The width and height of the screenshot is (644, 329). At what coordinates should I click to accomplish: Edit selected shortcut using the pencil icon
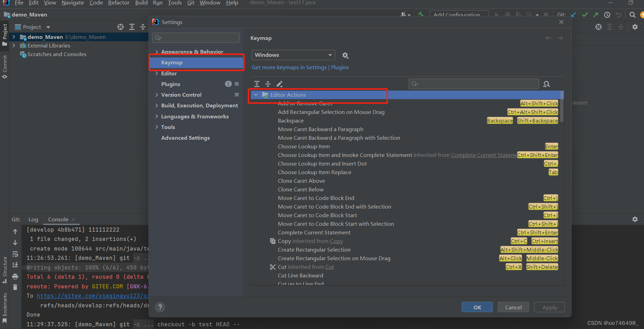(x=280, y=84)
